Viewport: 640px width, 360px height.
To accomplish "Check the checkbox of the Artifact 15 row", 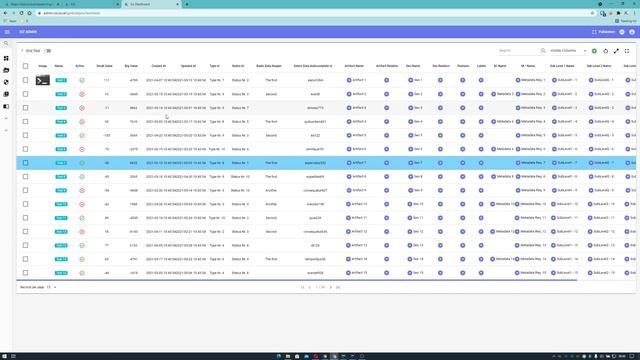I will click(x=25, y=273).
